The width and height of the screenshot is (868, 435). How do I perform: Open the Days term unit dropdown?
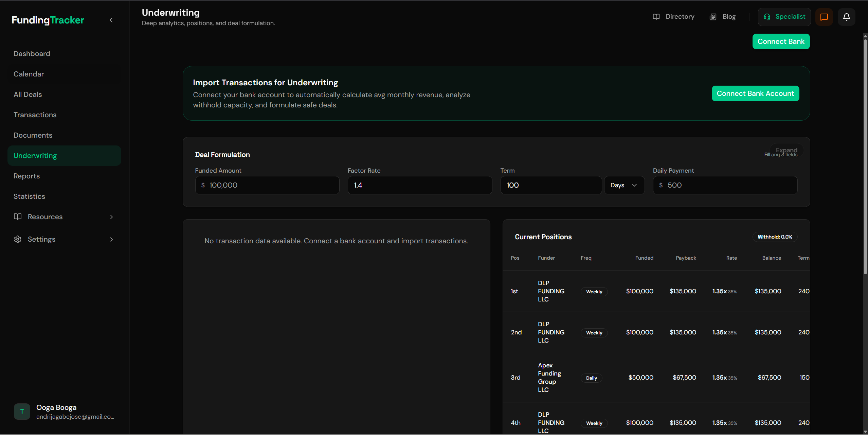pos(624,185)
